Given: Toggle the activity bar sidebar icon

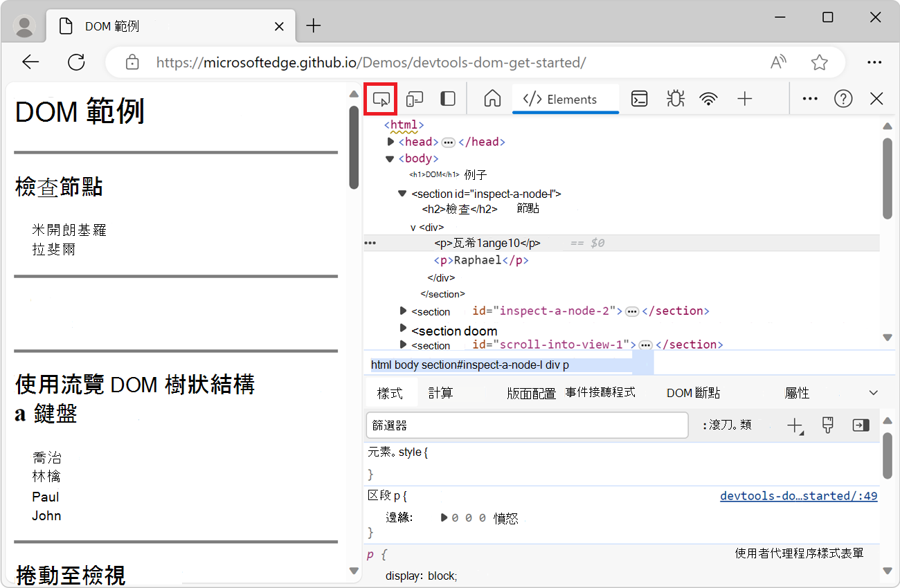Looking at the screenshot, I should (448, 99).
